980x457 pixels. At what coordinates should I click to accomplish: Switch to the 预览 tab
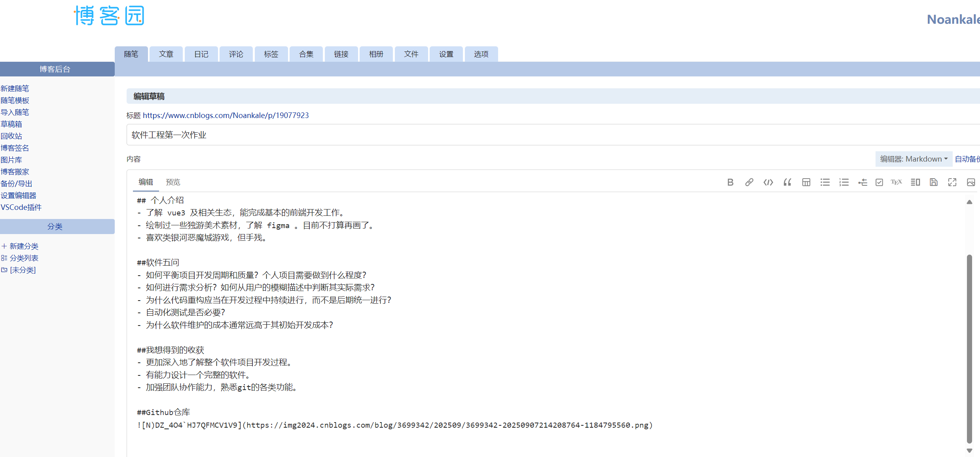click(x=173, y=182)
